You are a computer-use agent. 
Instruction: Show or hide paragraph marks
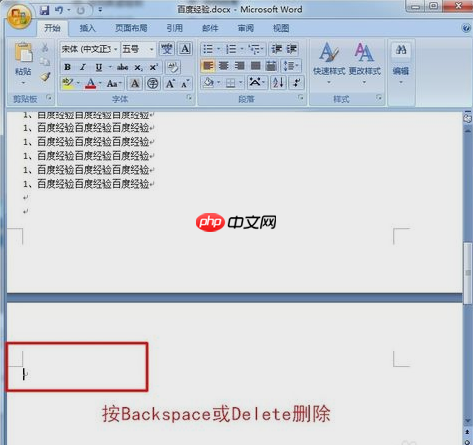[296, 82]
